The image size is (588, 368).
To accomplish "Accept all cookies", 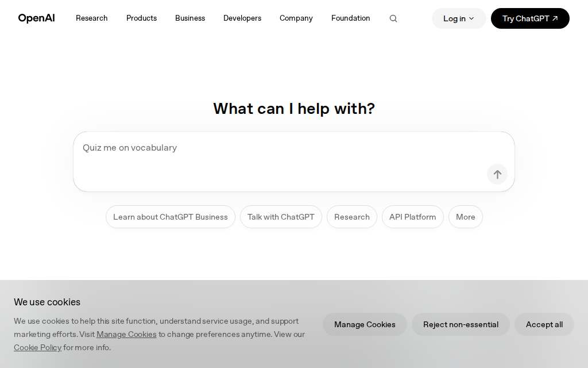I will coord(544,324).
